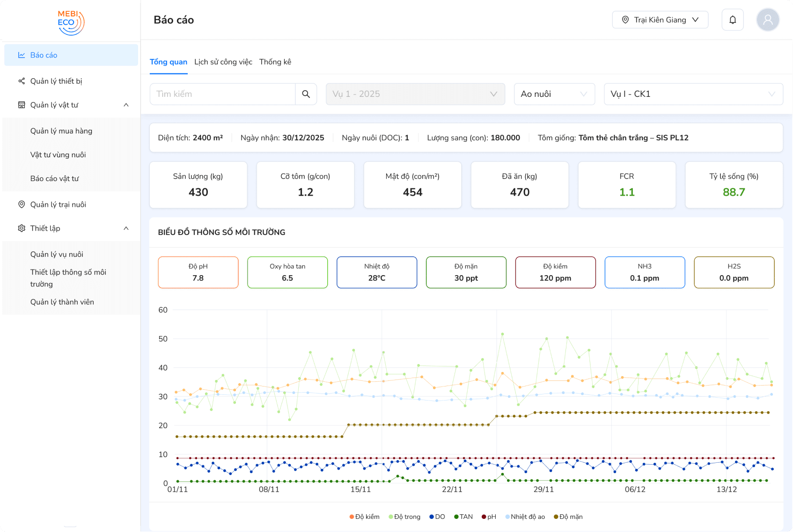This screenshot has height=532, width=793.
Task: Toggle the Độ trong series in the legend
Action: coord(404,517)
